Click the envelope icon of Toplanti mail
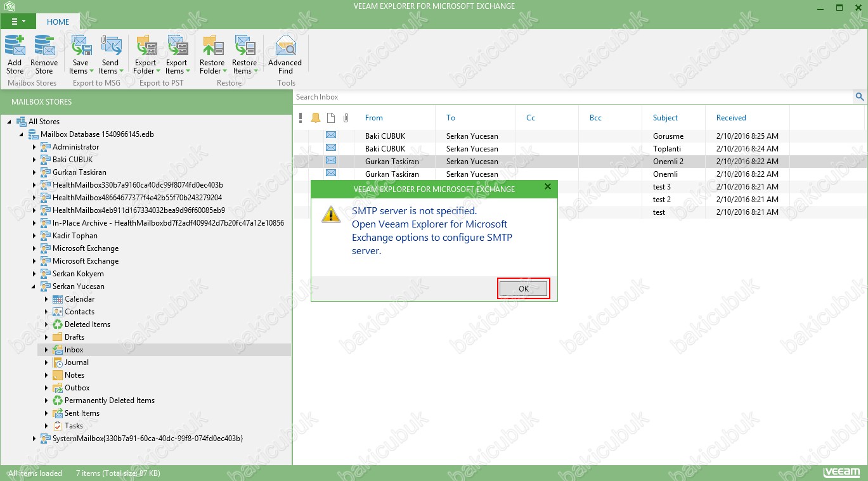Image resolution: width=868 pixels, height=481 pixels. coord(331,148)
